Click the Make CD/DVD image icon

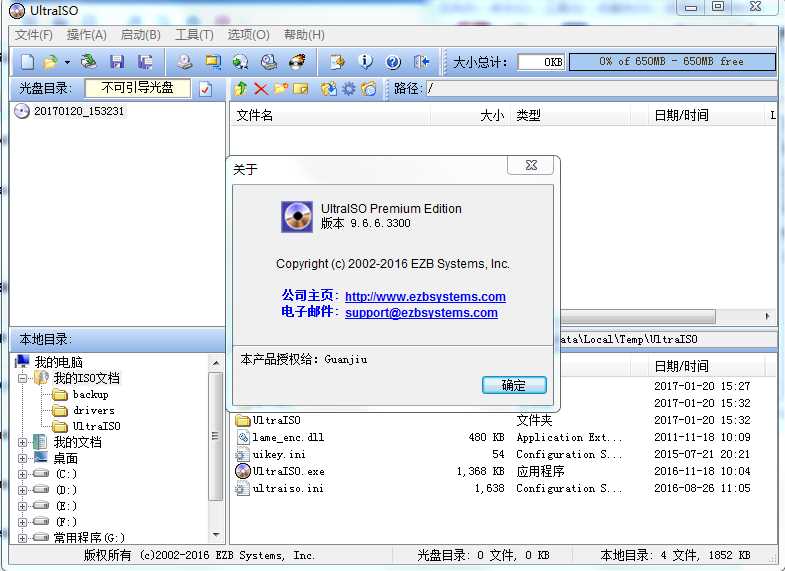(x=185, y=62)
